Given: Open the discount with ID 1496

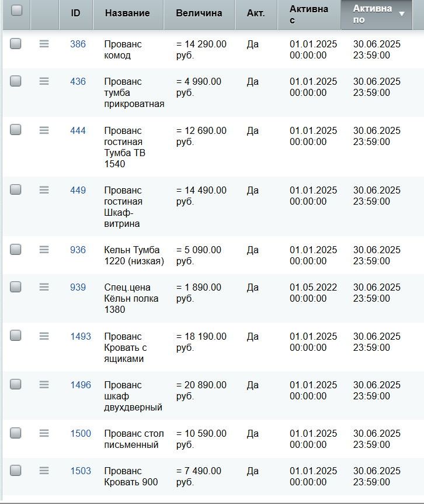Looking at the screenshot, I should (81, 385).
